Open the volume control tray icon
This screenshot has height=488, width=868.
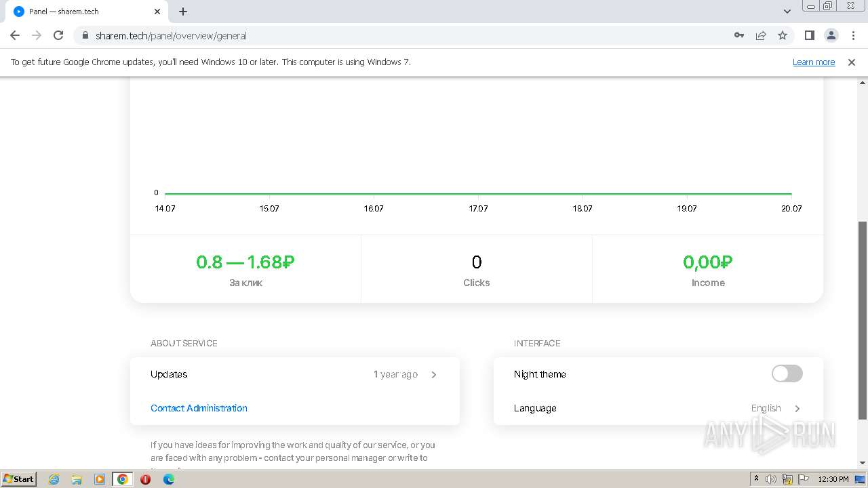(x=771, y=479)
